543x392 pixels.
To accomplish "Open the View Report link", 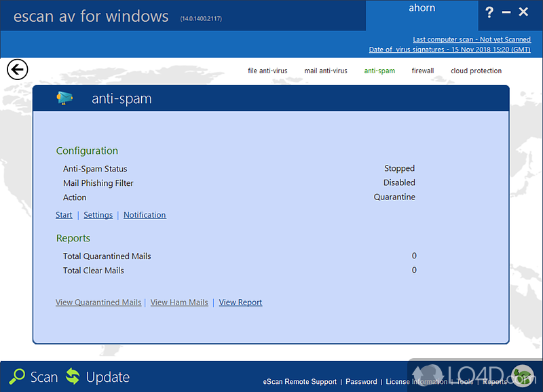I will tap(240, 302).
